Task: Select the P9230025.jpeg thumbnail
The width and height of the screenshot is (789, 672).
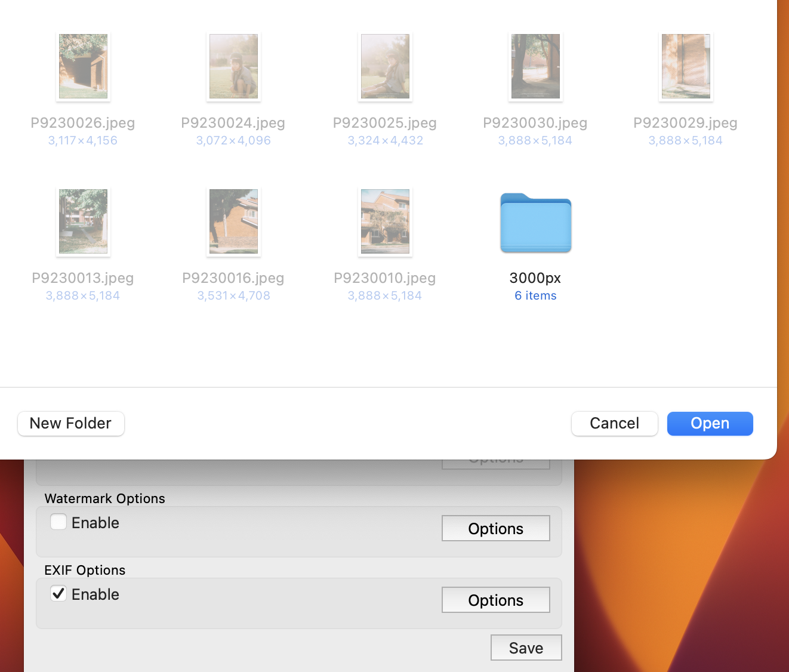Action: 385,66
